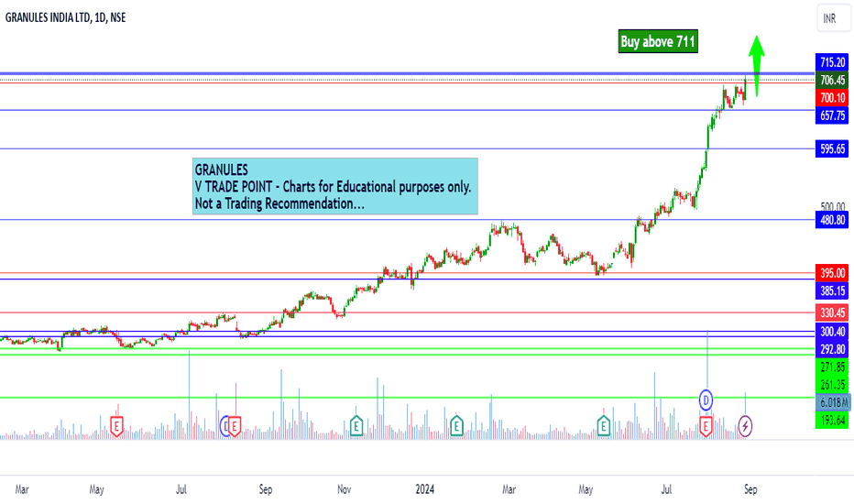Click the green earnings E marker after 2024 label
The image size is (854, 504).
[x=456, y=426]
